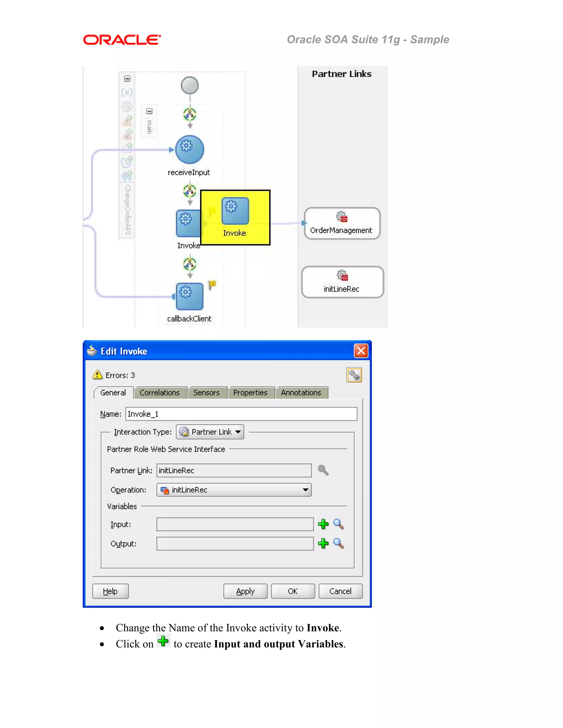This screenshot has height=728, width=563.
Task: Confirm with the OK button
Action: coord(293,591)
